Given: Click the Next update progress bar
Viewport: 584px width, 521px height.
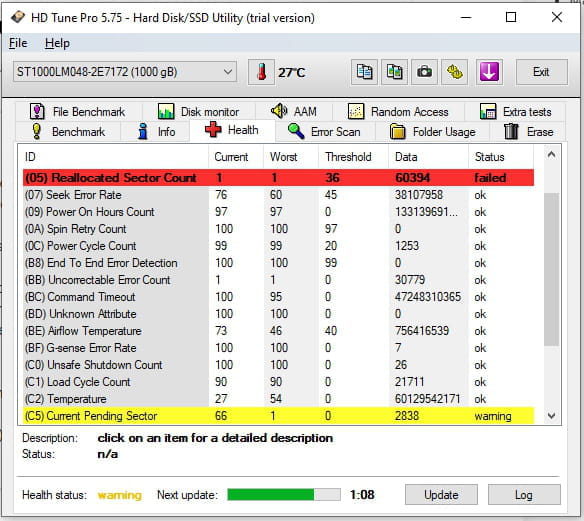Looking at the screenshot, I should 284,495.
